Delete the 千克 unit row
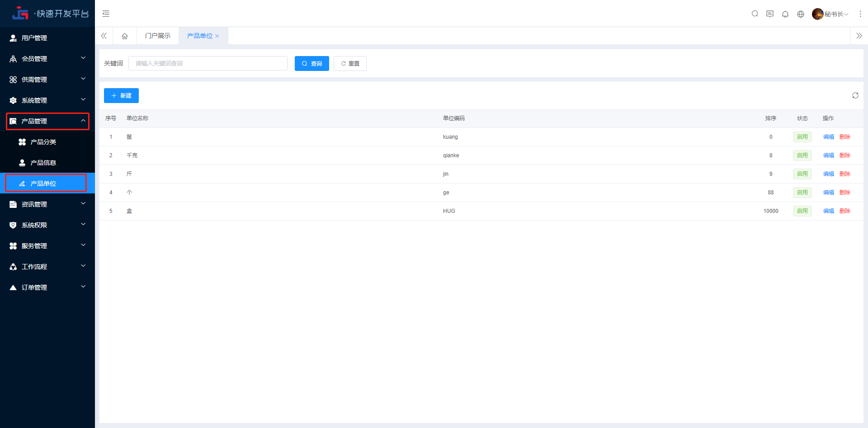The width and height of the screenshot is (868, 428). pyautogui.click(x=845, y=155)
